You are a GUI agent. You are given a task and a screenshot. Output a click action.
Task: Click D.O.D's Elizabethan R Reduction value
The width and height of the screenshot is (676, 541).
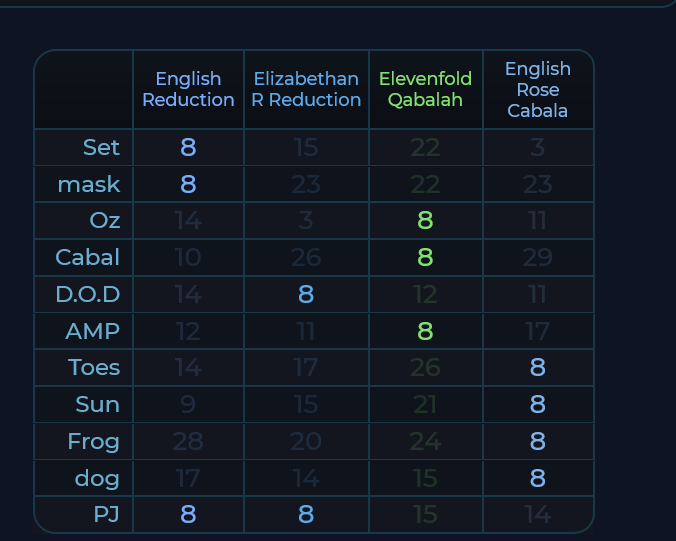(x=306, y=294)
